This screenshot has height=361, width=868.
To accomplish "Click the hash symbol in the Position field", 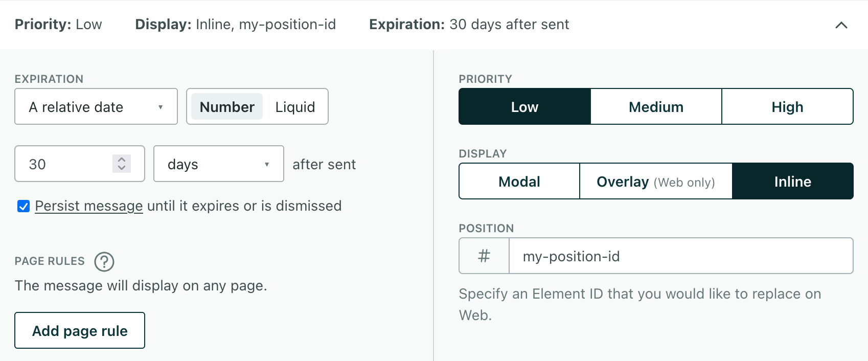I will click(x=484, y=256).
